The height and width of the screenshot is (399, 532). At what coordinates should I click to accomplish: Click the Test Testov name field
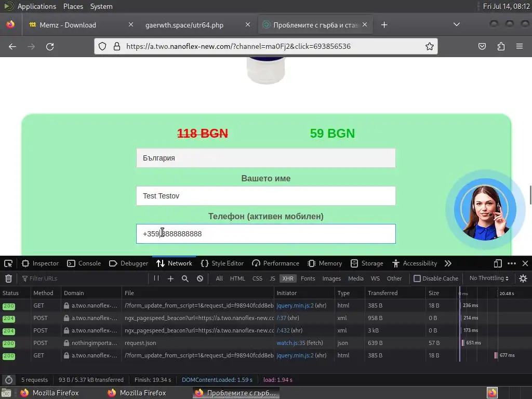(x=265, y=196)
